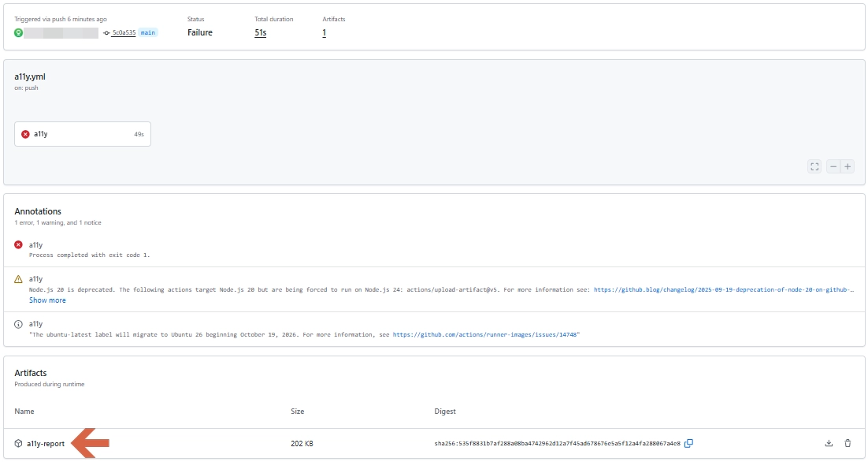
Task: Click '1 error, 1 warning, and 1 notice' text
Action: [57, 222]
